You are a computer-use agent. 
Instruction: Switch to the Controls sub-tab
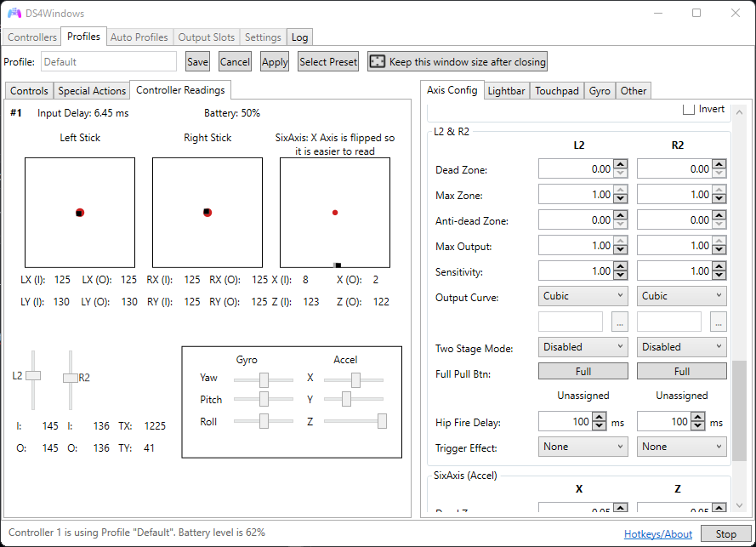[x=29, y=91]
